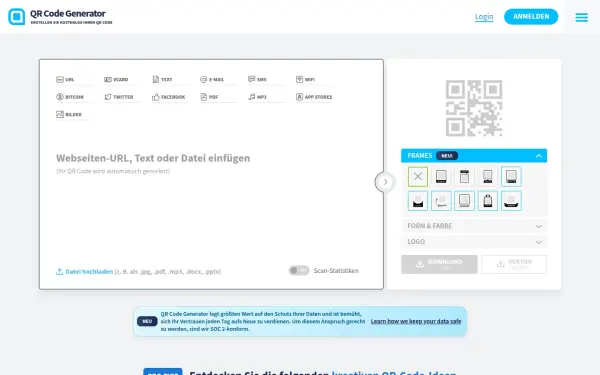The width and height of the screenshot is (600, 375).
Task: Select the VCARD type
Action: coord(116,80)
